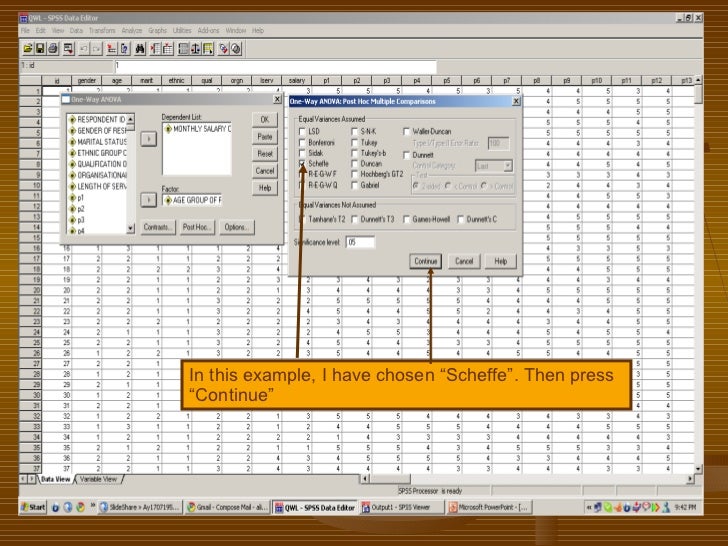Click the Redo toolbar icon
Image resolution: width=728 pixels, height=546 pixels.
click(x=97, y=49)
